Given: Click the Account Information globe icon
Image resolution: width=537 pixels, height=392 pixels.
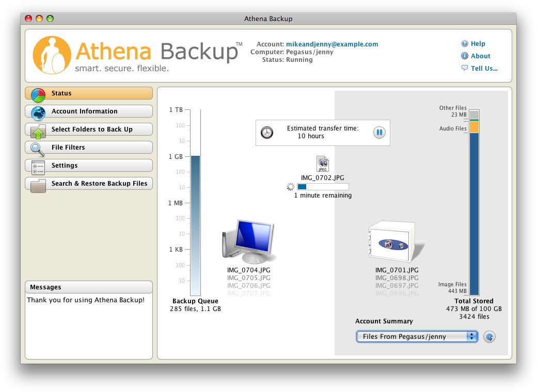Looking at the screenshot, I should point(38,113).
